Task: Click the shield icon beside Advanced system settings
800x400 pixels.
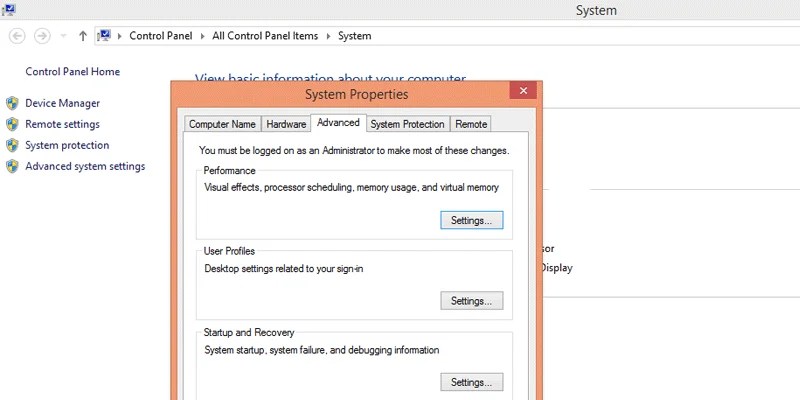Action: pos(12,166)
